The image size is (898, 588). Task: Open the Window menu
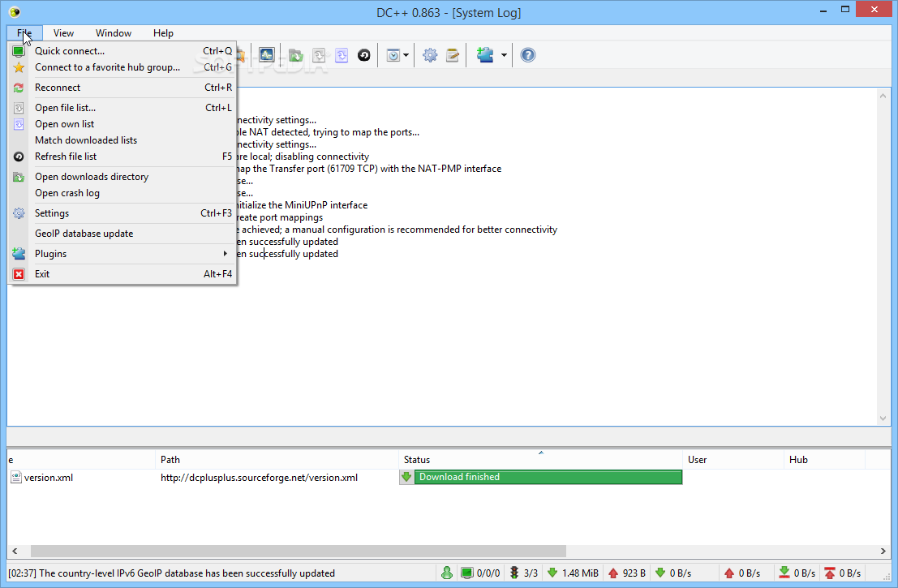pos(114,33)
